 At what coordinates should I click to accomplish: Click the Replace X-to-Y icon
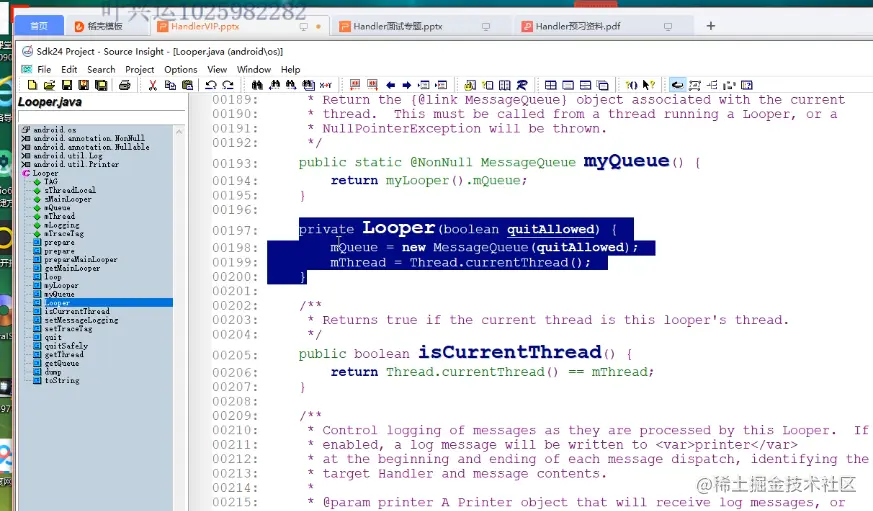[x=326, y=85]
